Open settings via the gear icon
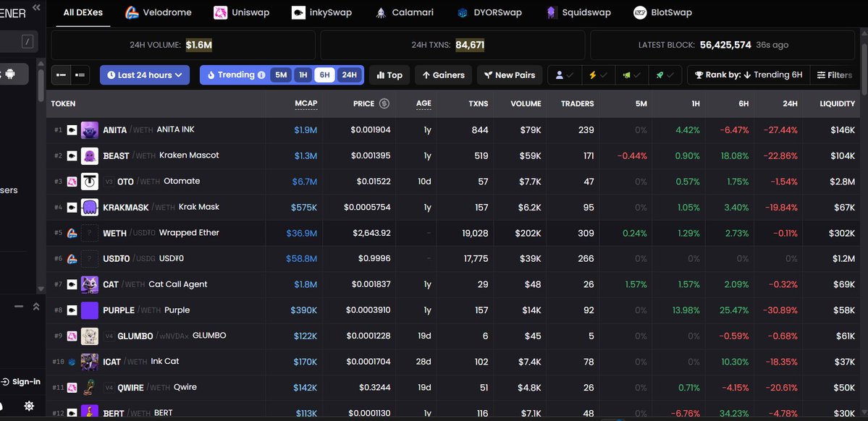This screenshot has width=868, height=421. tap(30, 407)
